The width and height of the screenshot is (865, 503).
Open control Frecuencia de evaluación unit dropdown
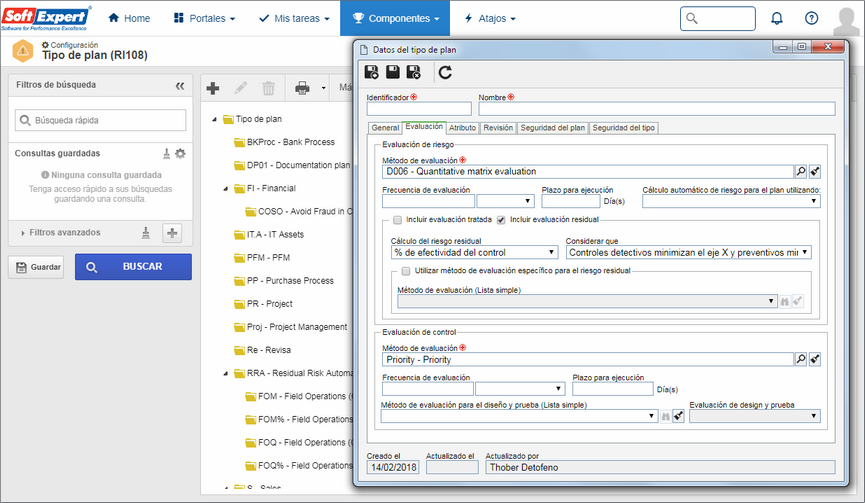pos(521,388)
